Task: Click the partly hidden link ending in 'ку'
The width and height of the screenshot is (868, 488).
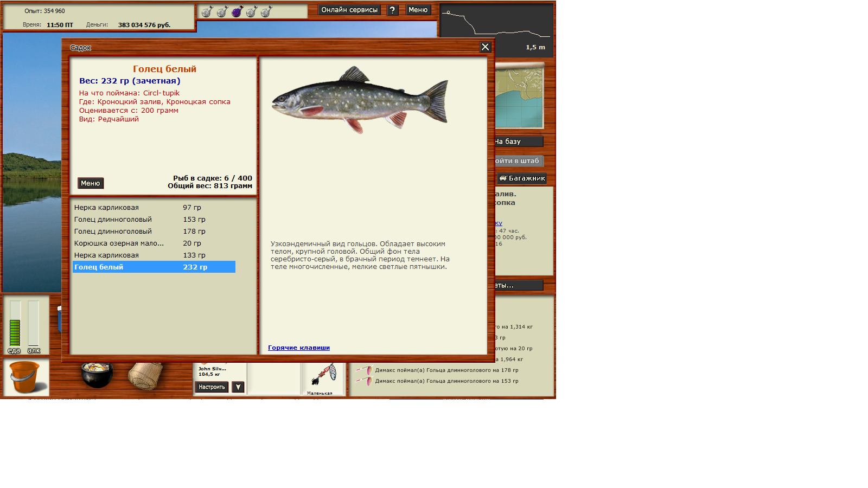Action: (x=499, y=223)
